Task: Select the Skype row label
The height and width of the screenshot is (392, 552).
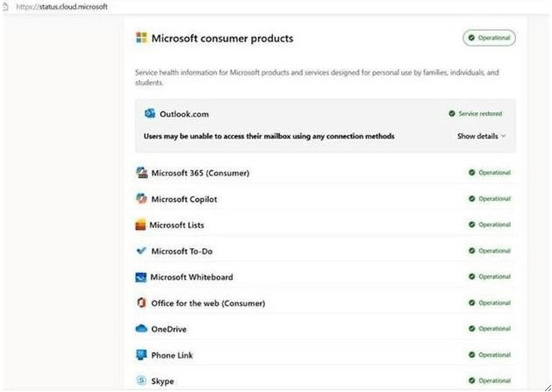Action: (x=162, y=381)
